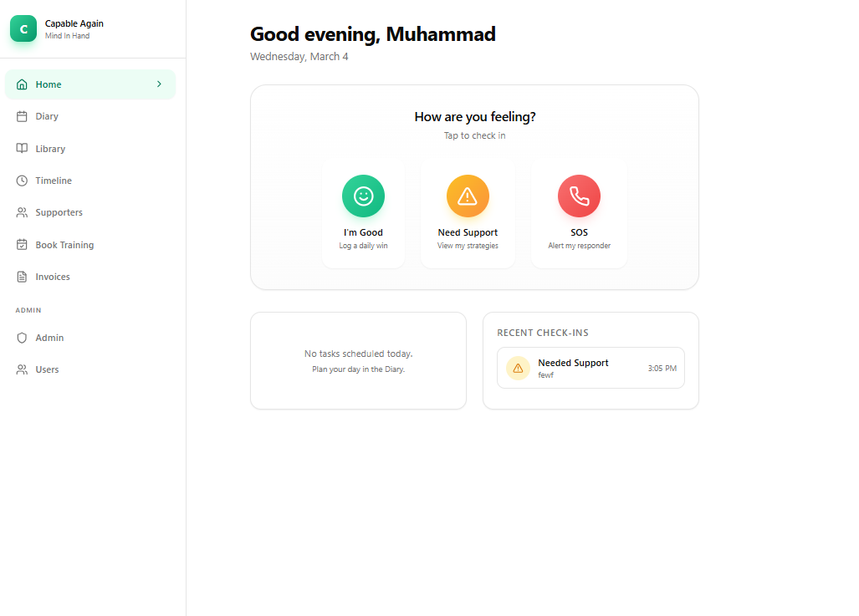Click the orange warning triangle icon
Image resolution: width=859 pixels, height=616 pixels.
[468, 196]
